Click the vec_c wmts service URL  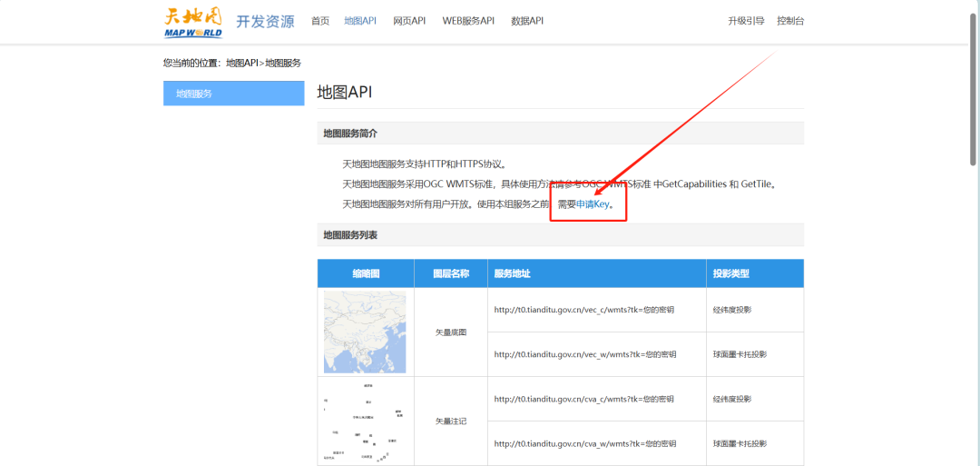click(x=584, y=310)
